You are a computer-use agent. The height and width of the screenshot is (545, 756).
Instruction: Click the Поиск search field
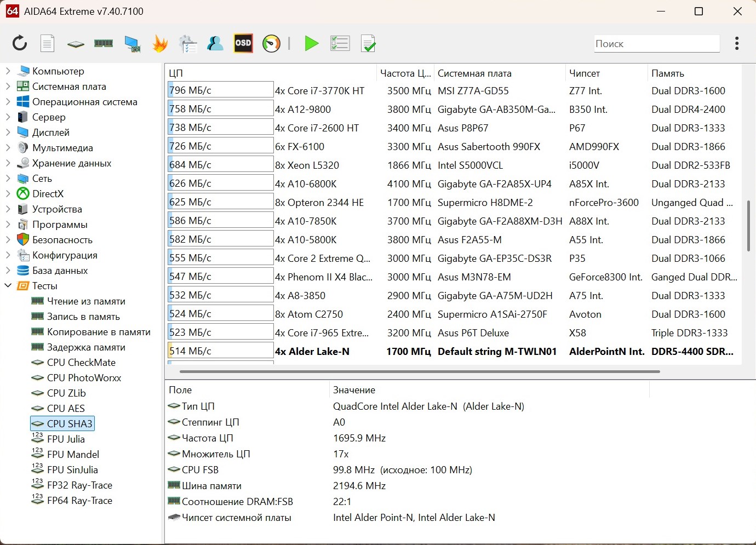(x=656, y=44)
